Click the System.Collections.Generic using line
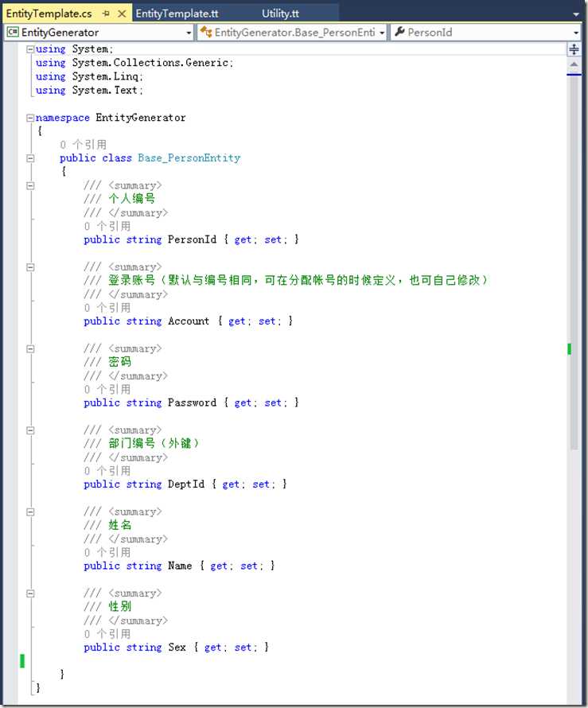This screenshot has height=708, width=588. [x=134, y=63]
